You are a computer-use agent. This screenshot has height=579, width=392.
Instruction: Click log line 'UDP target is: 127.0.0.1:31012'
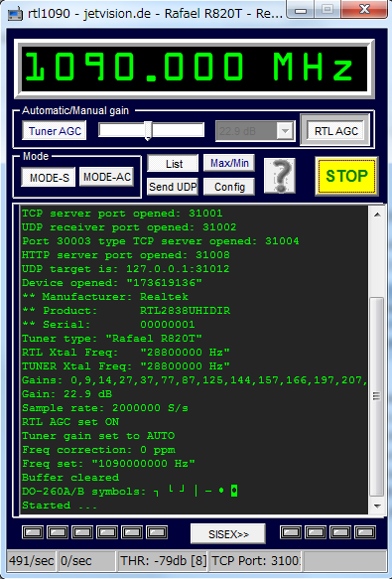[x=125, y=269]
